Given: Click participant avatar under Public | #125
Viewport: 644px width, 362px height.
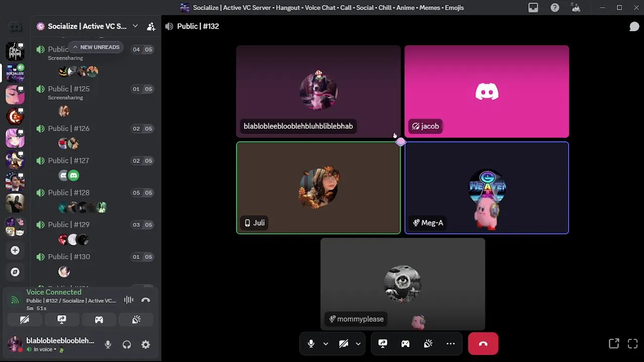Looking at the screenshot, I should (x=64, y=111).
